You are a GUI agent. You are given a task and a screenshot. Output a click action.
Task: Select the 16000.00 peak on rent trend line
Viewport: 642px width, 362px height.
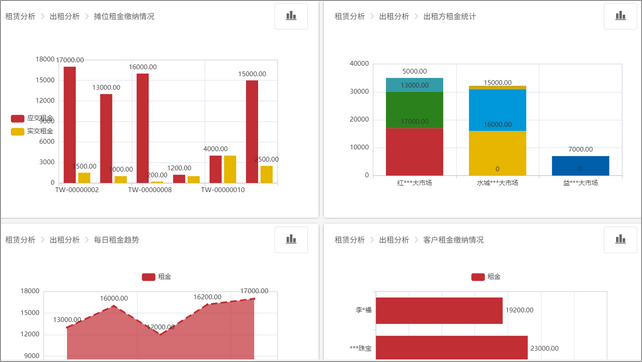[114, 306]
